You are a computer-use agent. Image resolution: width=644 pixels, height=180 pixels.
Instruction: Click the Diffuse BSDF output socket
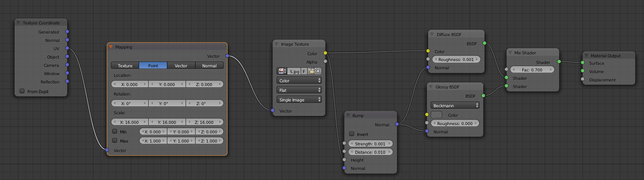tap(484, 43)
